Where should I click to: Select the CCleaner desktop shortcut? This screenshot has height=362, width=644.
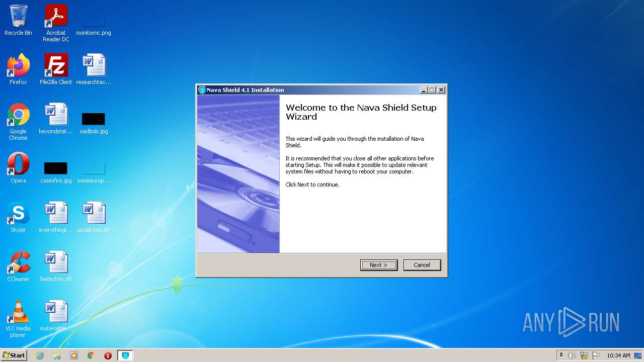tap(18, 266)
